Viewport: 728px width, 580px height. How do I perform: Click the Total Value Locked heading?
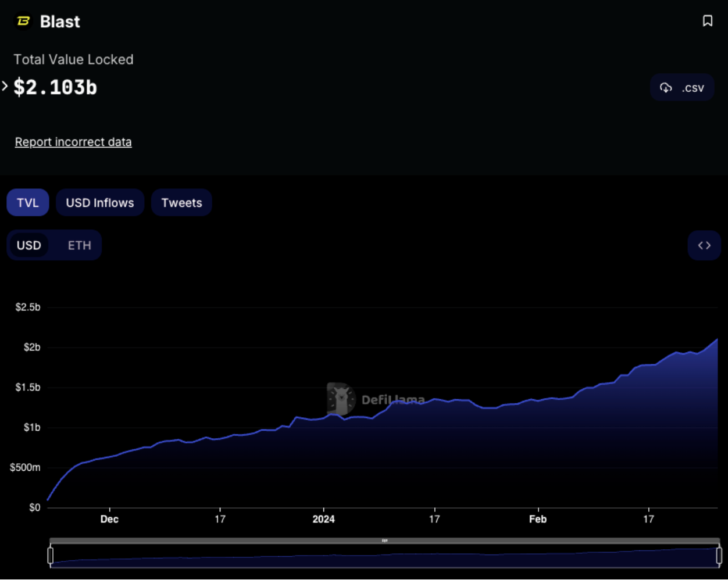(73, 59)
